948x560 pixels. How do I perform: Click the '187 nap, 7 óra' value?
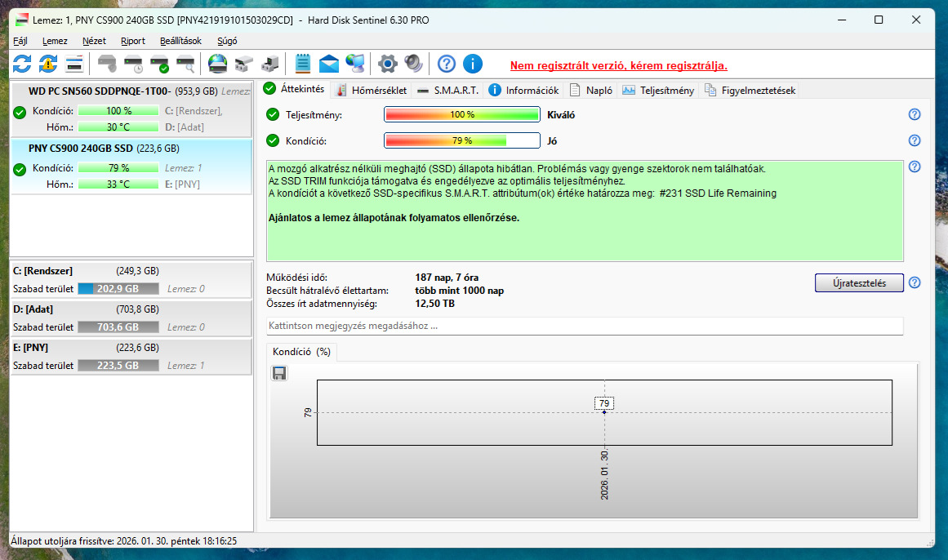point(447,278)
